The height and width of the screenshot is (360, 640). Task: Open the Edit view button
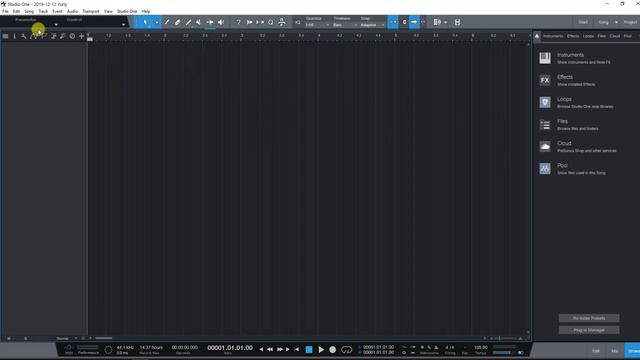click(596, 351)
